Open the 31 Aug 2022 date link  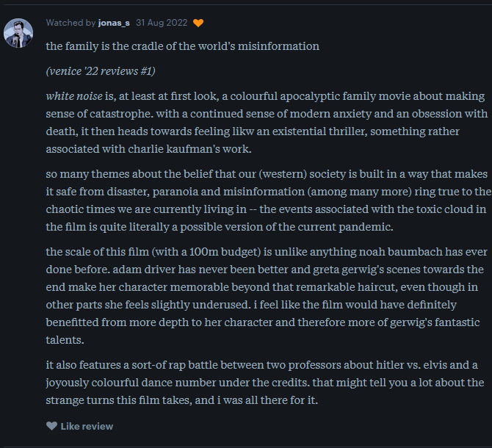161,23
